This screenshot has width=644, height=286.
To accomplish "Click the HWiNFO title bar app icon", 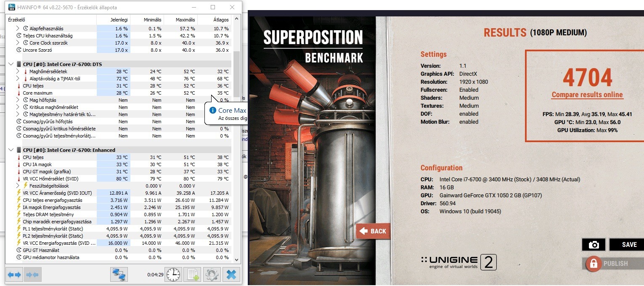I will (x=11, y=7).
